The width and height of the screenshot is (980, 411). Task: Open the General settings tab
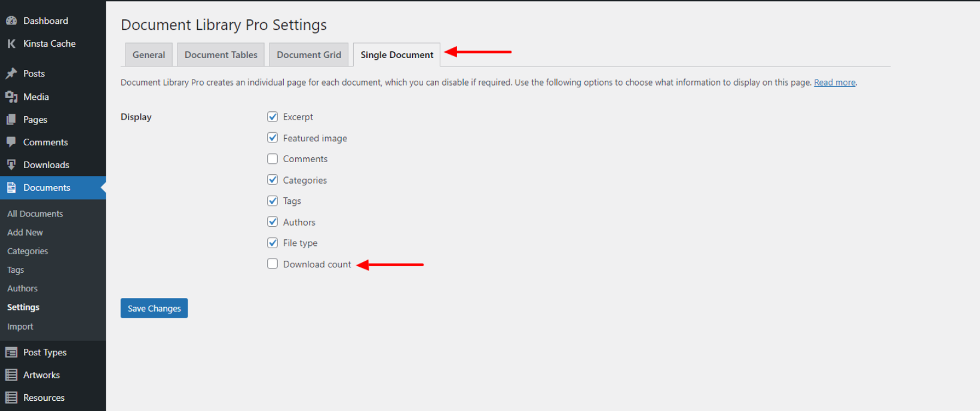(x=148, y=54)
